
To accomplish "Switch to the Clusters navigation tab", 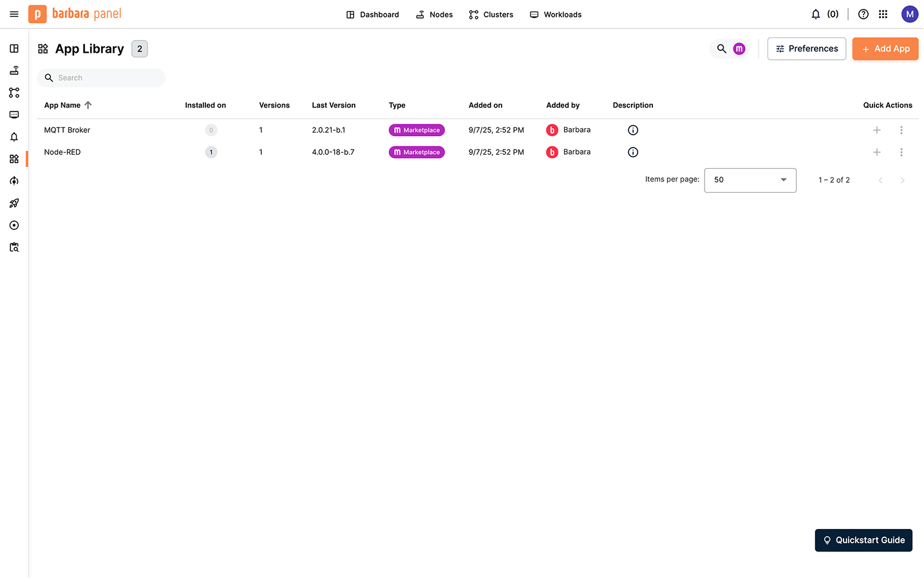I will [491, 14].
